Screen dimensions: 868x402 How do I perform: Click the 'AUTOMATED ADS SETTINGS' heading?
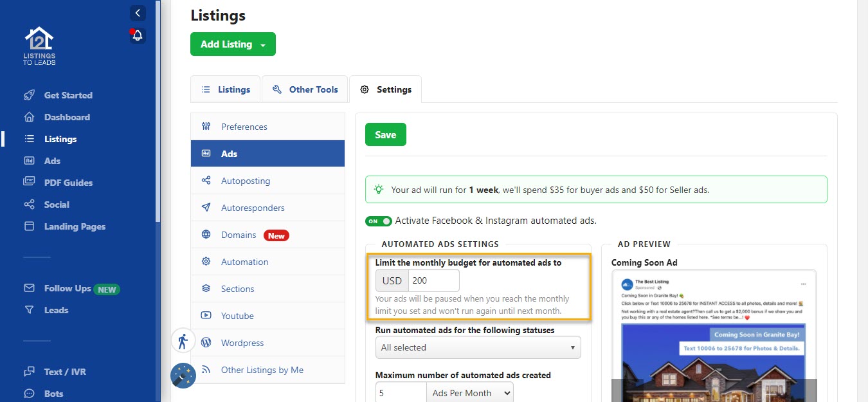[440, 244]
